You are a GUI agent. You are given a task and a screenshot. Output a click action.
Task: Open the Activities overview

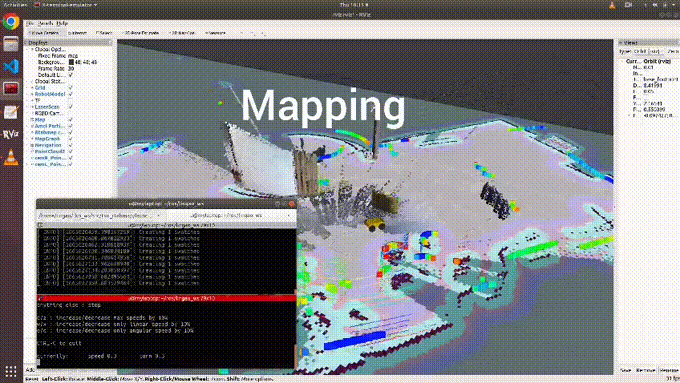[x=15, y=5]
